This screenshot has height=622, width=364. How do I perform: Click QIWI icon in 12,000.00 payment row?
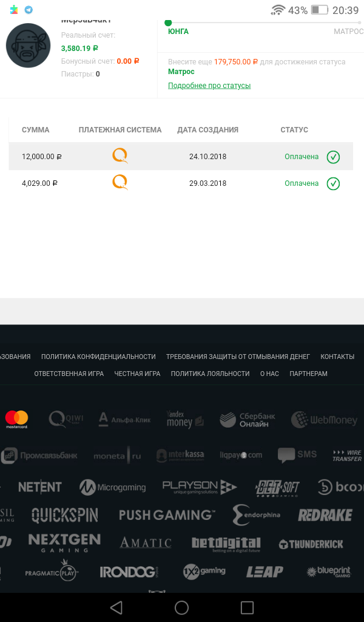120,156
